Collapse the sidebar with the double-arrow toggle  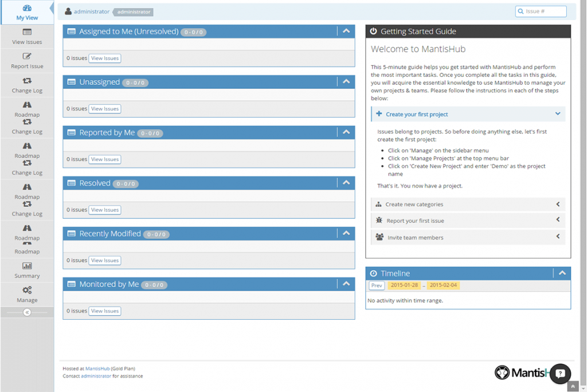pyautogui.click(x=27, y=312)
